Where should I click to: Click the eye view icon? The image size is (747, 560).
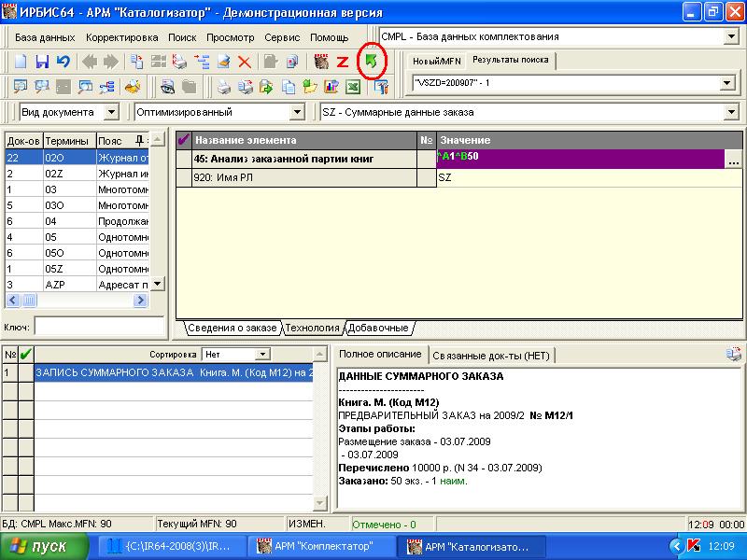pyautogui.click(x=168, y=87)
